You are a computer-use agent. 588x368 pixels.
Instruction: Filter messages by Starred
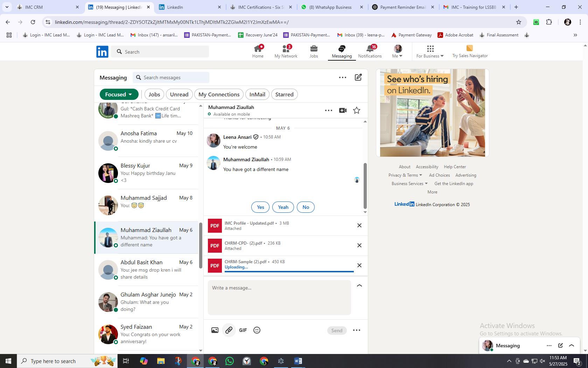[285, 94]
